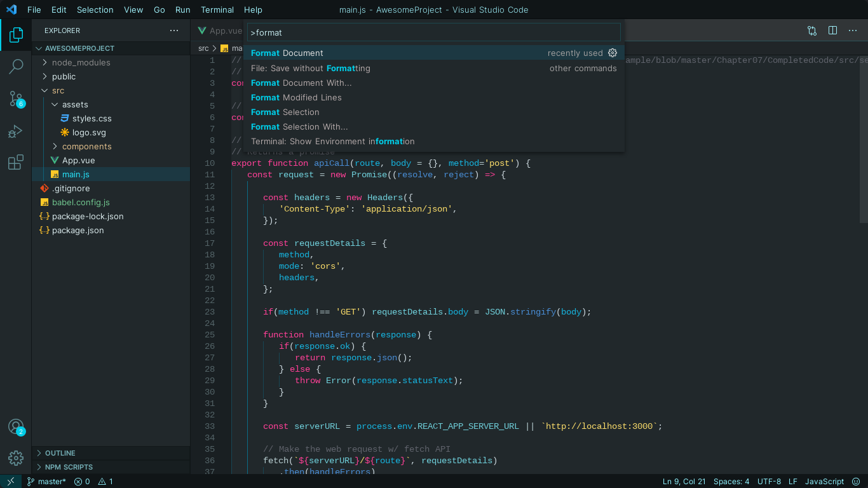Open the Explorer view in activity bar
The width and height of the screenshot is (868, 488).
(x=16, y=35)
